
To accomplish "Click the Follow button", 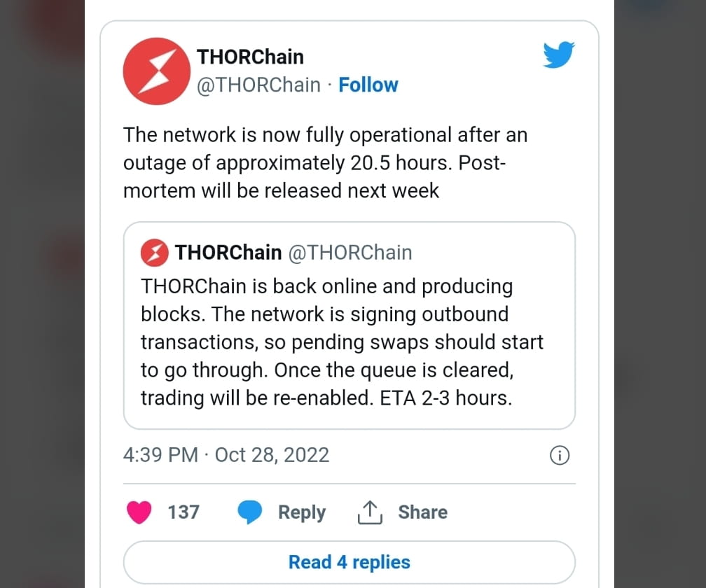I will (x=368, y=85).
